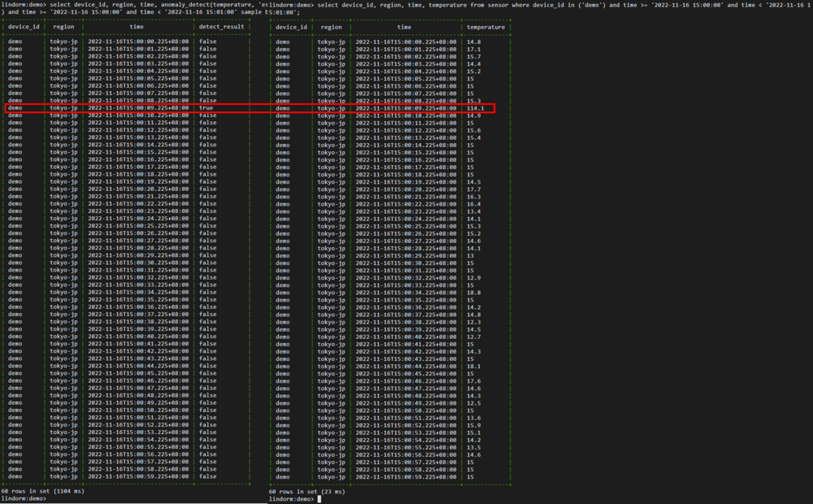Screen dimensions: 813x504
Task: Click the left table's time column header
Action: (137, 27)
